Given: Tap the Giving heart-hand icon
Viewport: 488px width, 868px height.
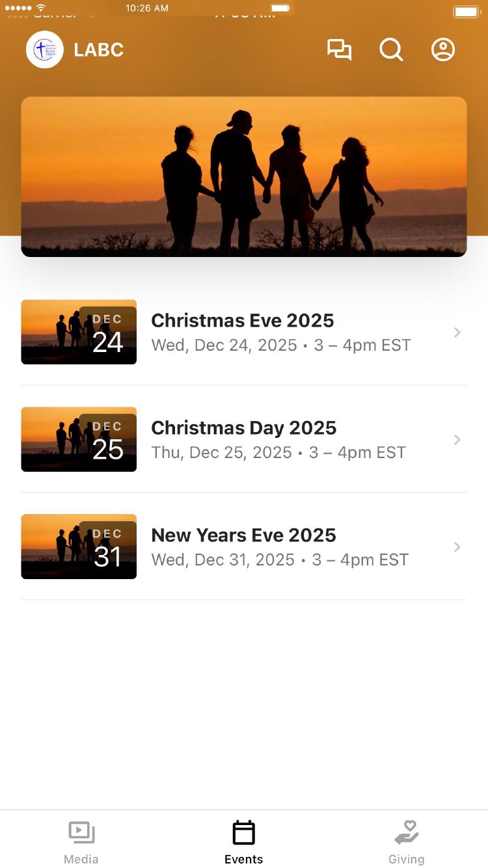Looking at the screenshot, I should tap(407, 833).
